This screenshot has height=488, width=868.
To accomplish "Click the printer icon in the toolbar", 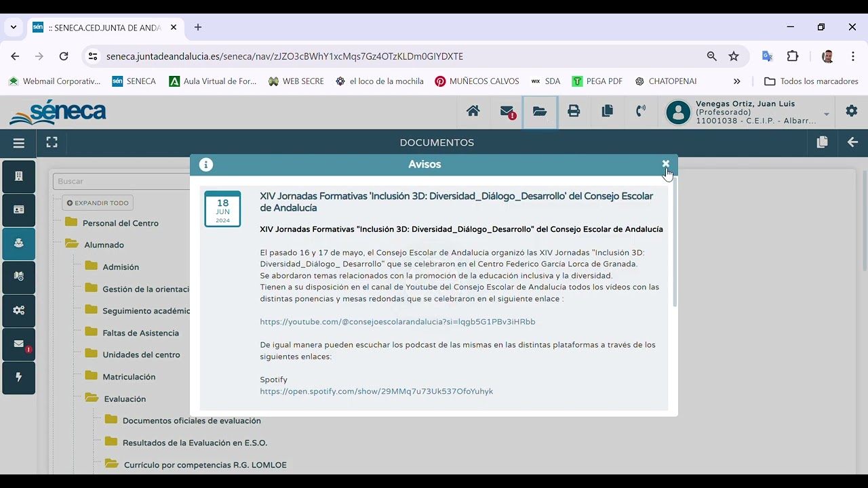I will (574, 111).
